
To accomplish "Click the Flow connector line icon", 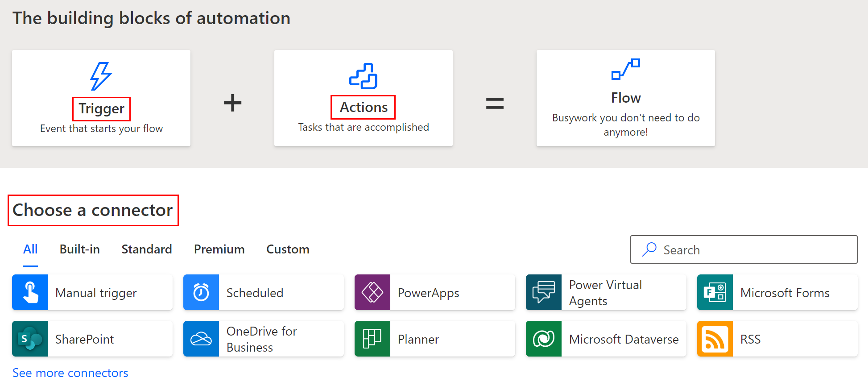I will coord(626,69).
